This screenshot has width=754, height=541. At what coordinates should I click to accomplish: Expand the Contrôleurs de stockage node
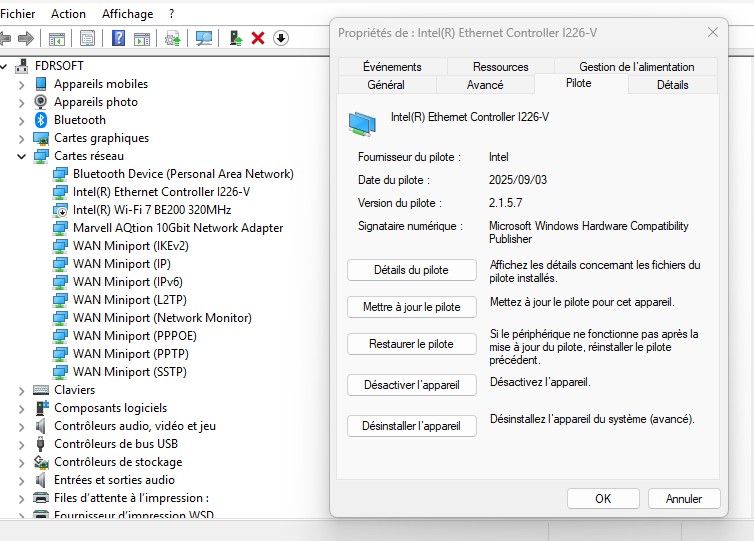[x=22, y=462]
